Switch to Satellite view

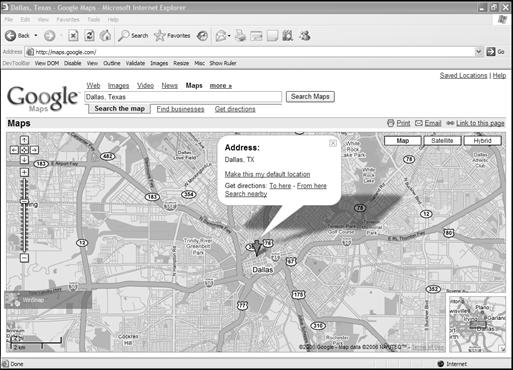[442, 141]
